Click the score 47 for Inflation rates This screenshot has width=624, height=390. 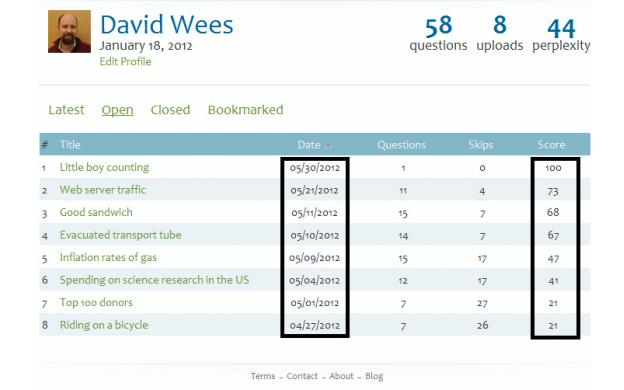(x=553, y=259)
